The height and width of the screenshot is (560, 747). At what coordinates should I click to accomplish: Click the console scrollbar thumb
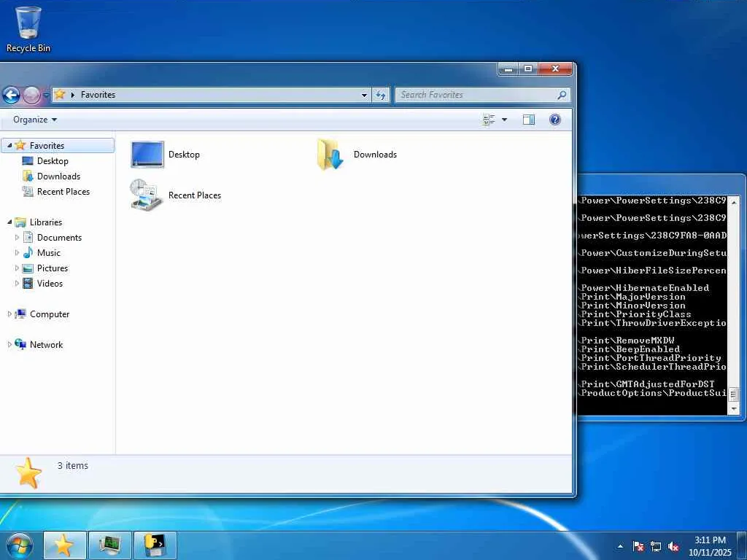click(734, 394)
